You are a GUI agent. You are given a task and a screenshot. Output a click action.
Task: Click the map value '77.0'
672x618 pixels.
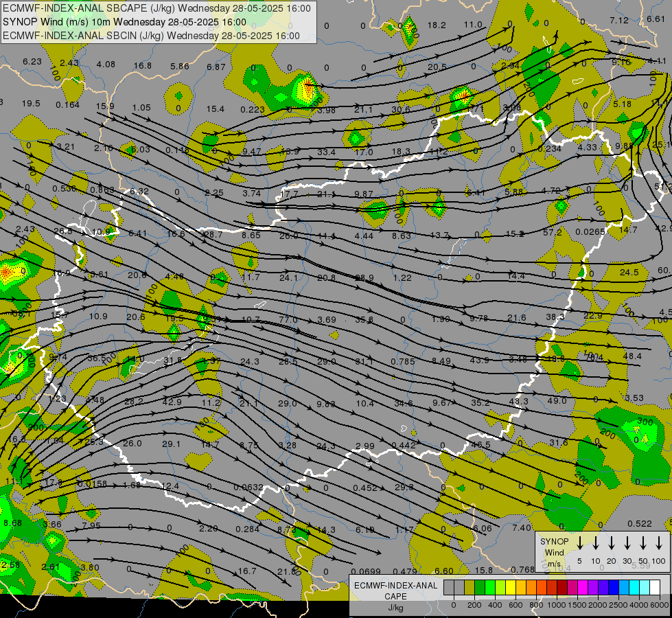288,319
